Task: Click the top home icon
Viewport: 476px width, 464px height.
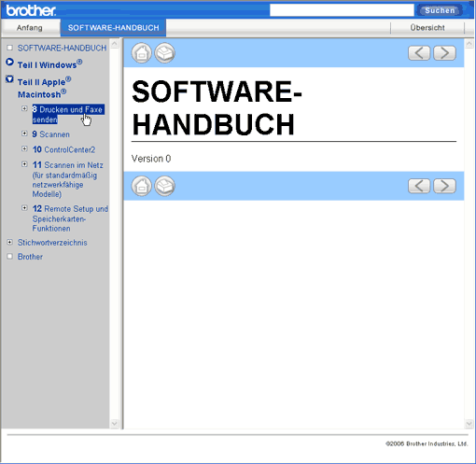Action: tap(142, 53)
